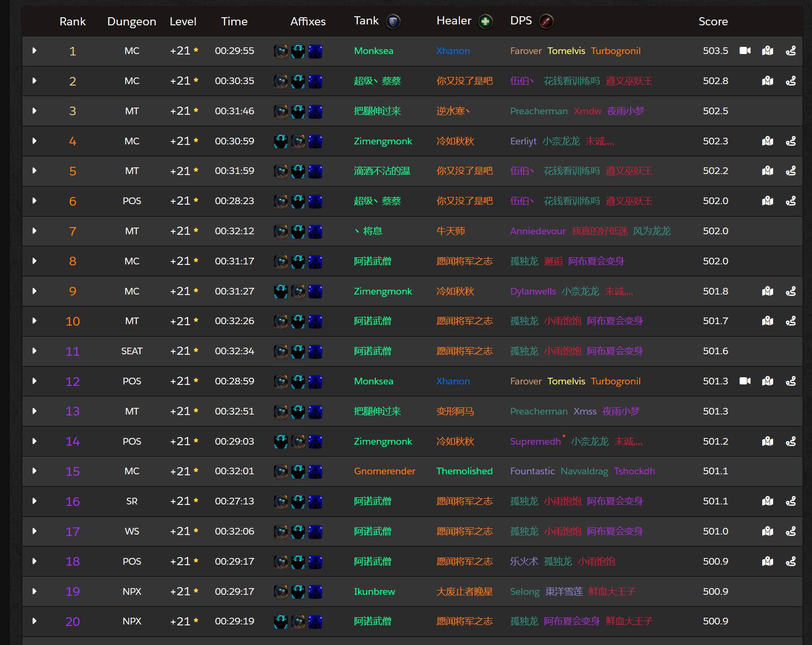Click the brown face affix icon in rank 11 row
Image resolution: width=812 pixels, height=645 pixels.
click(281, 351)
